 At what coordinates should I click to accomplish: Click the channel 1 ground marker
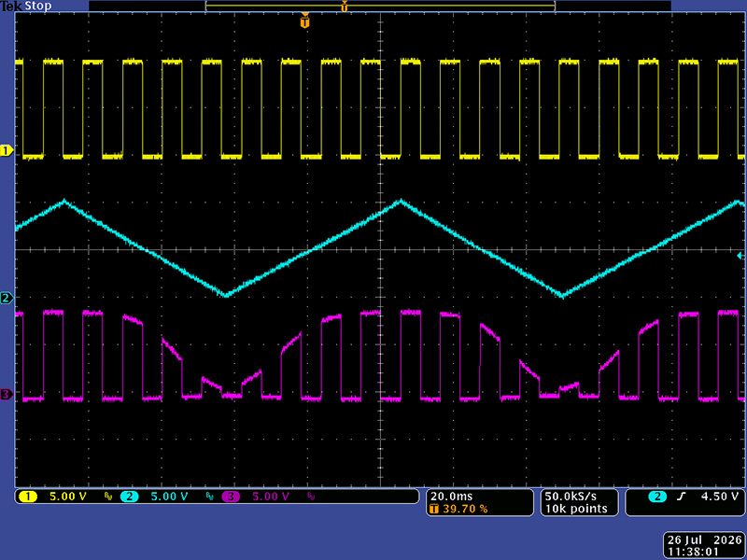[7, 151]
